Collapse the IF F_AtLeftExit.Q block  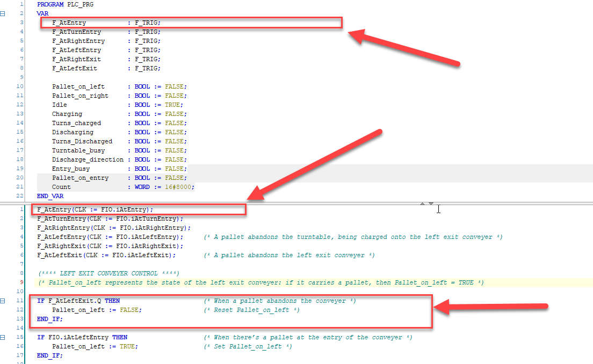pos(3,301)
